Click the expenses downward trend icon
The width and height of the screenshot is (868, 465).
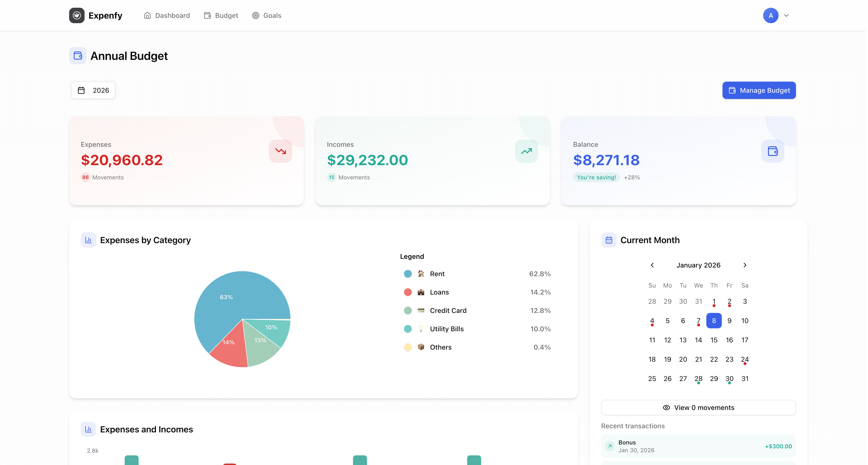(x=280, y=151)
